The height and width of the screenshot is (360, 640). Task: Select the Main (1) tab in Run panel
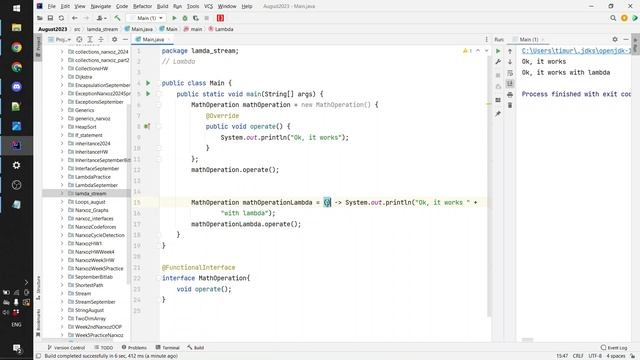(x=528, y=40)
